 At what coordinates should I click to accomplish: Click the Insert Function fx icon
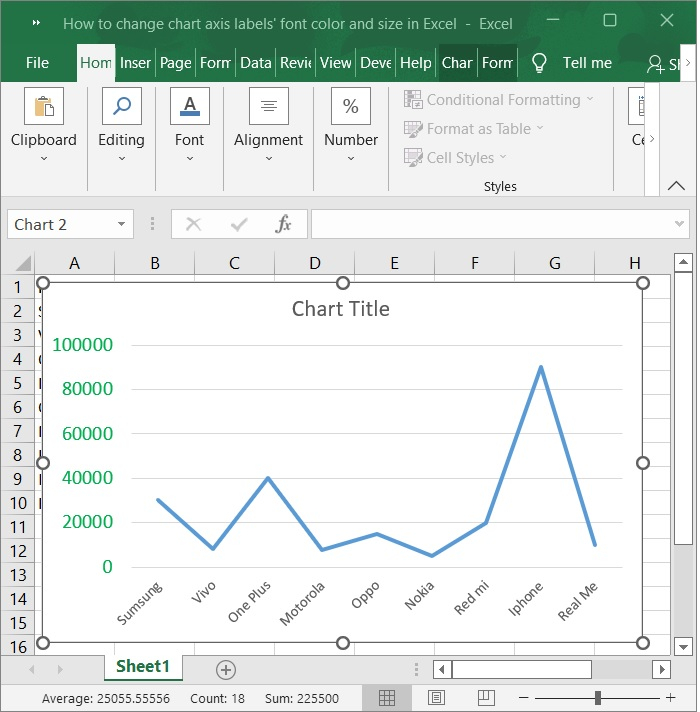tap(284, 225)
